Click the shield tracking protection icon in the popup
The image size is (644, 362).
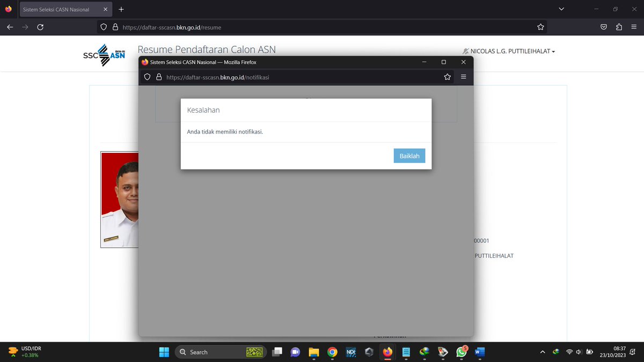[x=147, y=77]
